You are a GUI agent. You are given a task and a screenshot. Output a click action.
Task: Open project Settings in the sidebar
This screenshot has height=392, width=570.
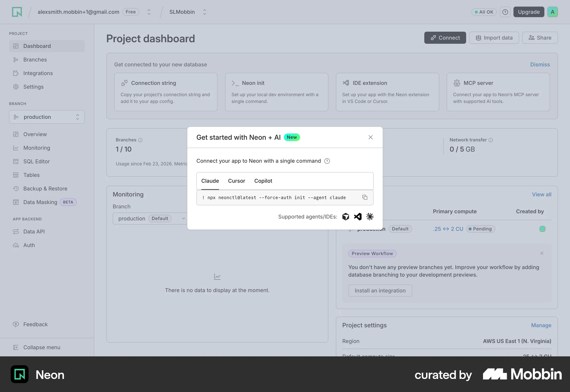click(47, 87)
